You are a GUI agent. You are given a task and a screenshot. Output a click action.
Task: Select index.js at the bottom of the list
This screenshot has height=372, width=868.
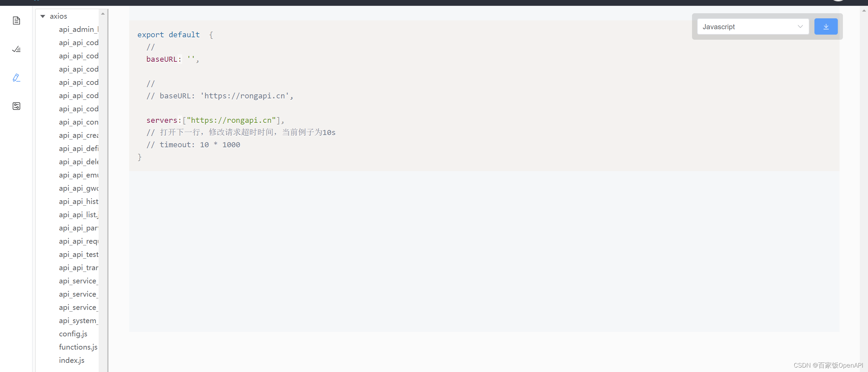72,360
